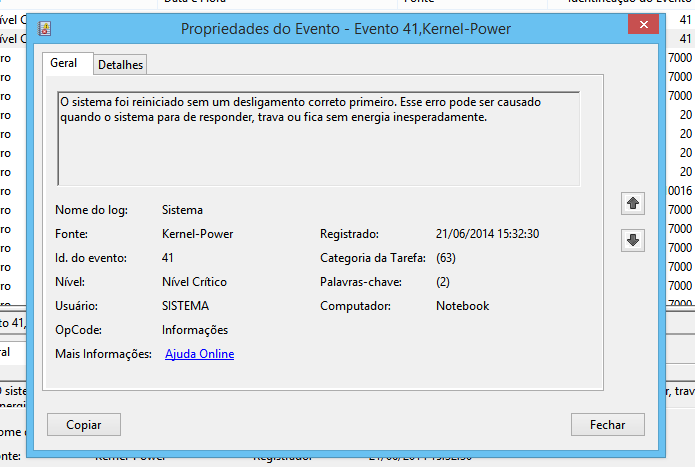Select the Kernel-Power source value
Screen dimensions: 695x467
point(197,234)
